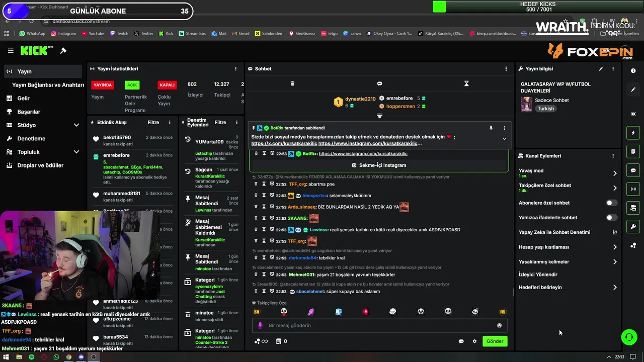Open Sohbet panel three-dot menu
This screenshot has height=362, width=644.
(506, 69)
